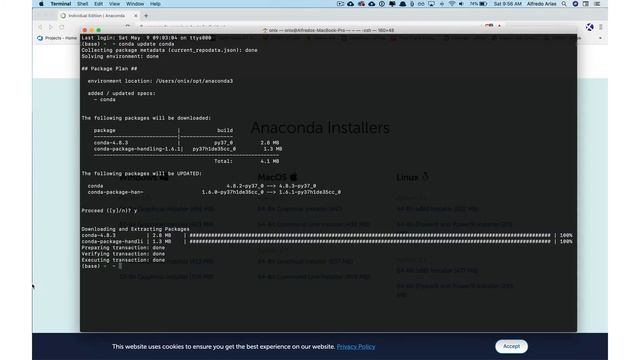Open a new browser tab
640x360 pixels.
point(146,16)
